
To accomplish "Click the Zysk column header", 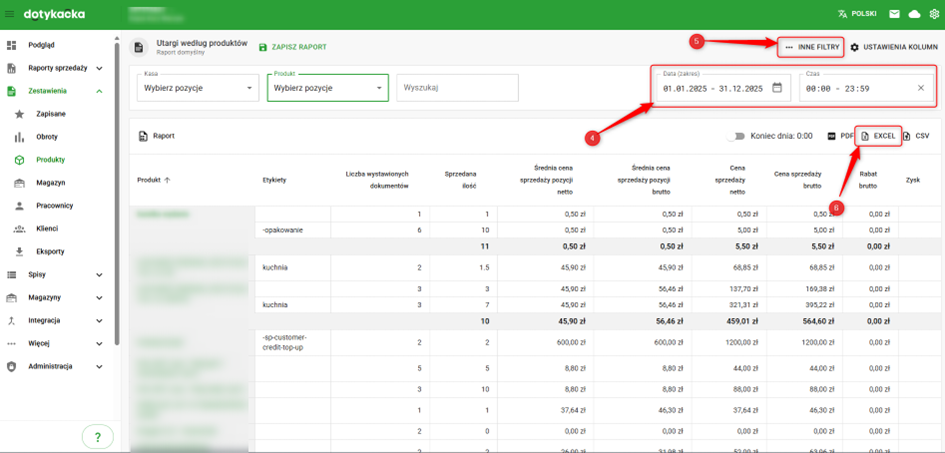I will point(913,180).
